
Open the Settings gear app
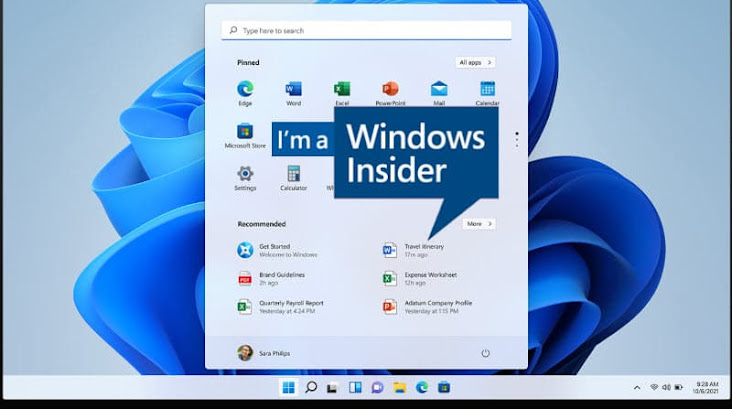[x=245, y=178]
